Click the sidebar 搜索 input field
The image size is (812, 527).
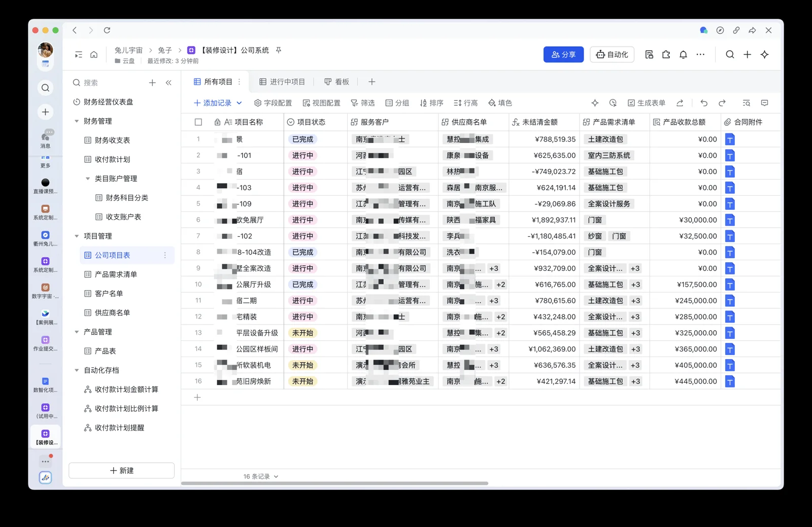pos(109,83)
